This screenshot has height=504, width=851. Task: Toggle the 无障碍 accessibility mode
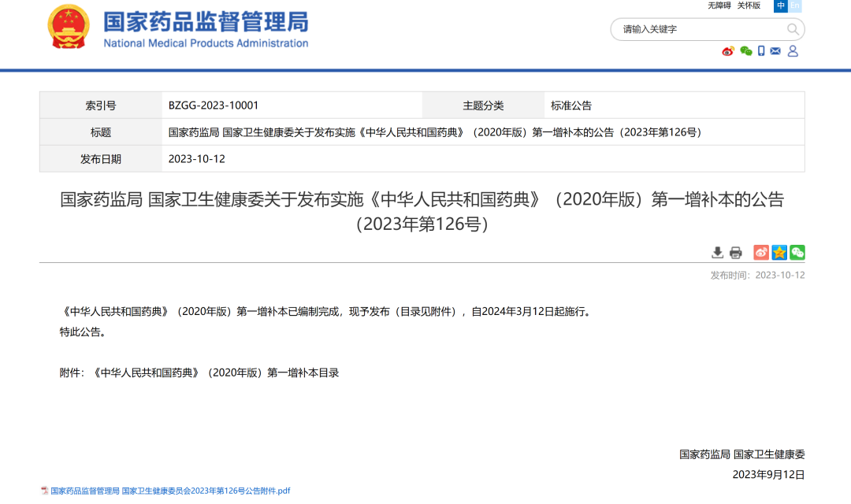click(719, 6)
